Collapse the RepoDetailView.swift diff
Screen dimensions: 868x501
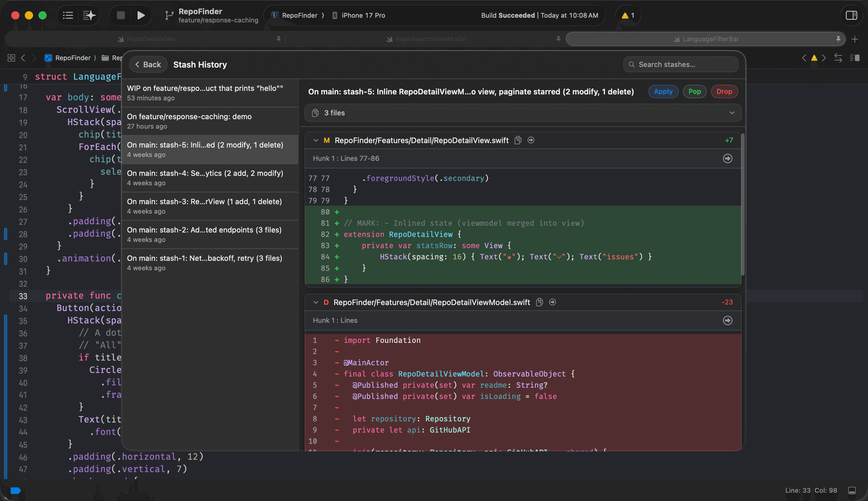[x=315, y=140]
